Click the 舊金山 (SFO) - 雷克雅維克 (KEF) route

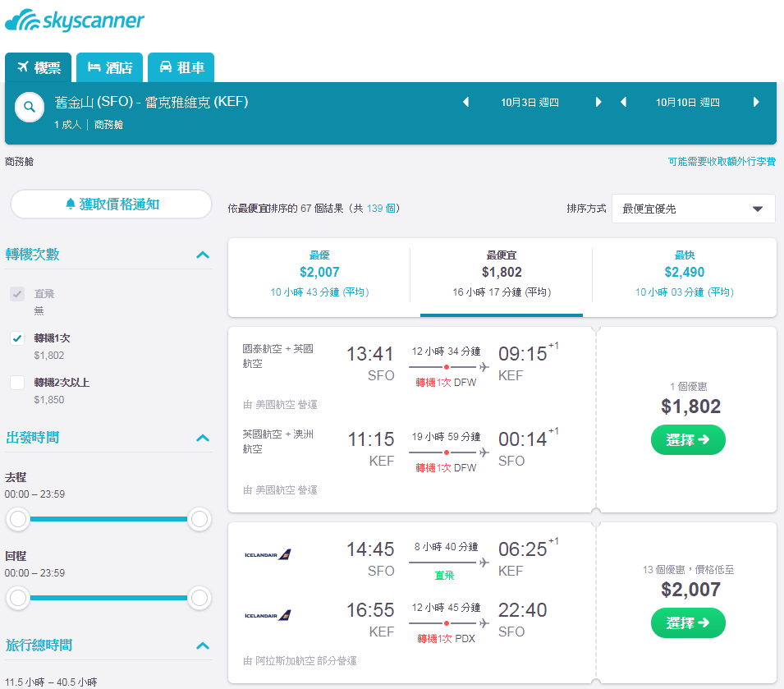click(152, 102)
